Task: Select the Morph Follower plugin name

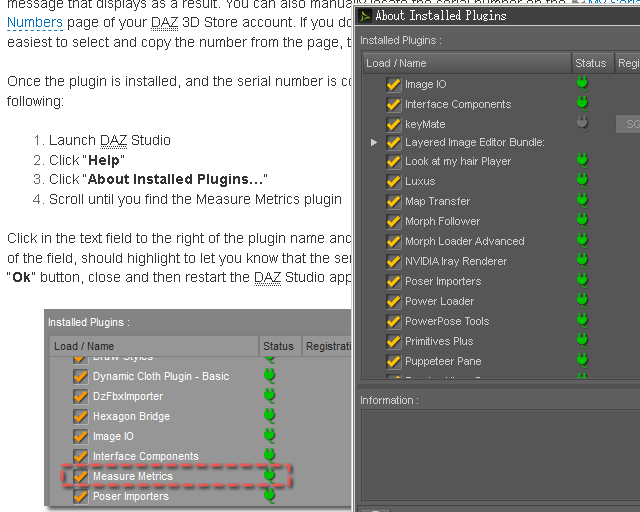Action: (x=442, y=221)
